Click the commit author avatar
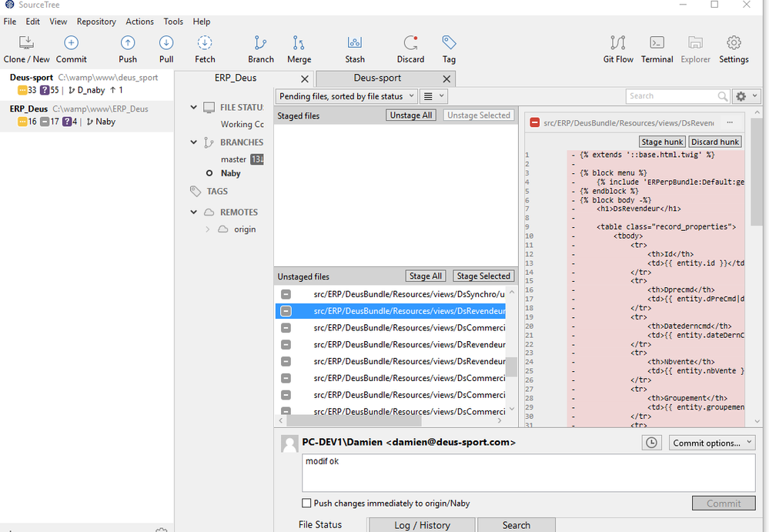The height and width of the screenshot is (532, 769). [289, 444]
